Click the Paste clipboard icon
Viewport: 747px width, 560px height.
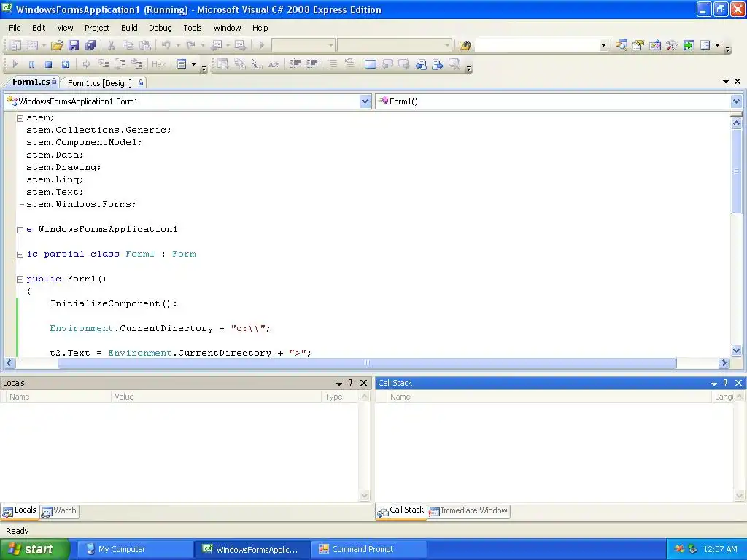[145, 45]
